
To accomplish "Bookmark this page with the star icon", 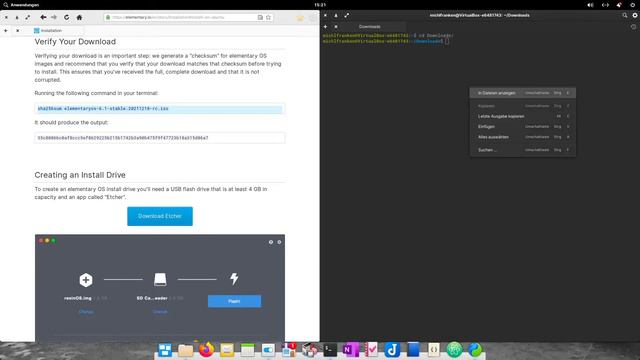I will coord(268,18).
